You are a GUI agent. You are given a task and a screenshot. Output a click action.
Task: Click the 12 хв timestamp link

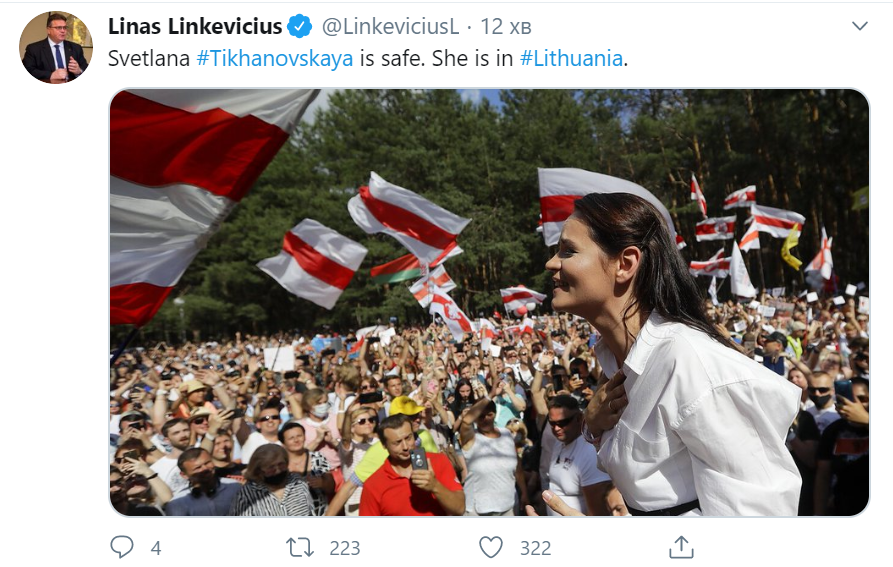click(506, 26)
